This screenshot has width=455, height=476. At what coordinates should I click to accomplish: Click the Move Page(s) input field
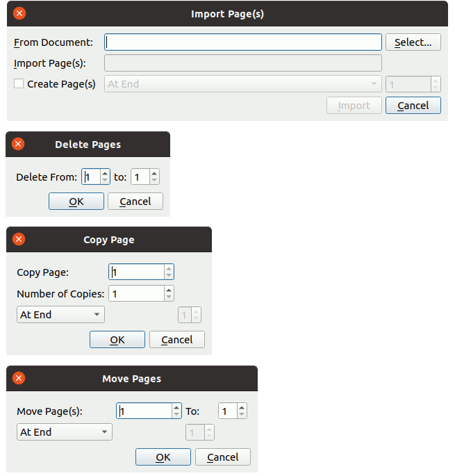coord(144,411)
